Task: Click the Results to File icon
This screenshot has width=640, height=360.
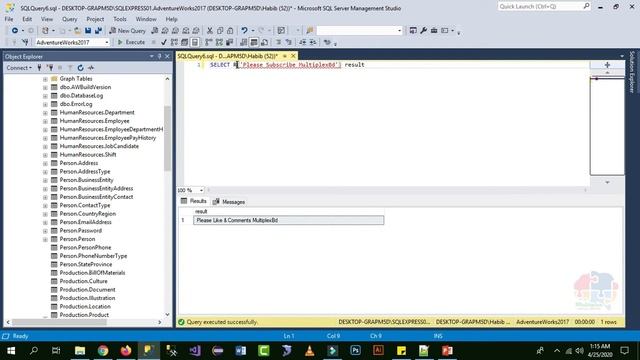Action: pos(264,42)
